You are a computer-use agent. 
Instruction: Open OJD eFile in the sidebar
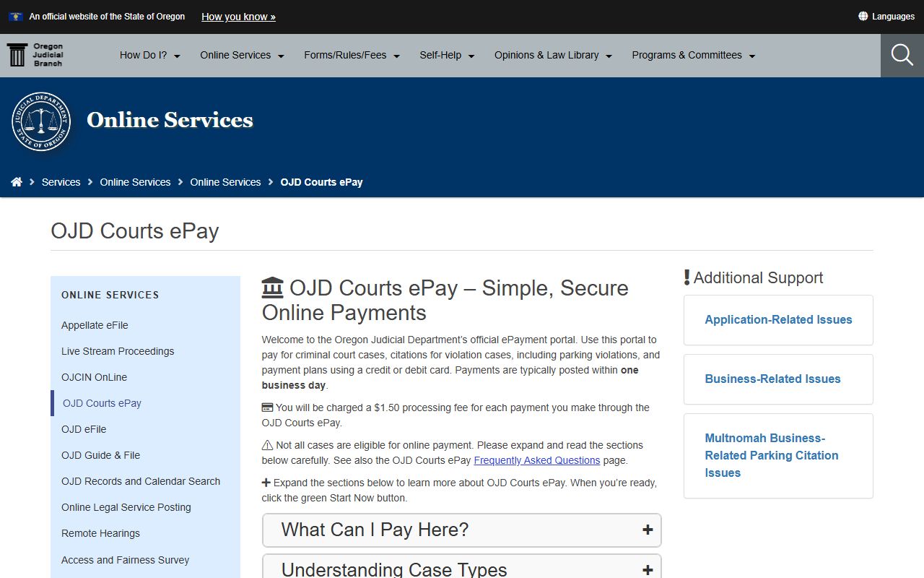coord(84,429)
